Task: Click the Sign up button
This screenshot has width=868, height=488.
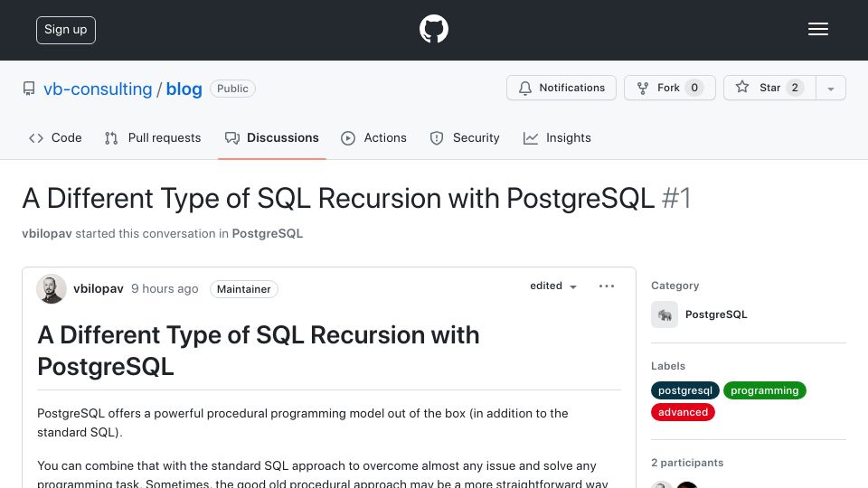Action: point(66,30)
